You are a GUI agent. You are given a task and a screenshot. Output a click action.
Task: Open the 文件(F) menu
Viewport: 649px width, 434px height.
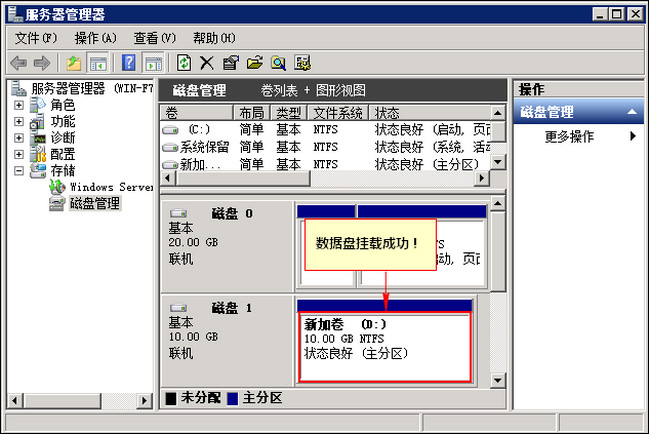tap(38, 37)
